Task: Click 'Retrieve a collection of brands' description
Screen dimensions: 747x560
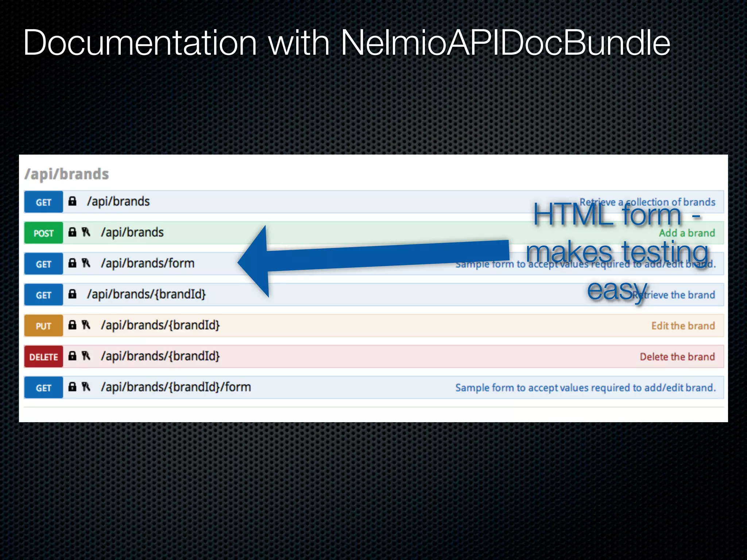Action: pos(647,202)
